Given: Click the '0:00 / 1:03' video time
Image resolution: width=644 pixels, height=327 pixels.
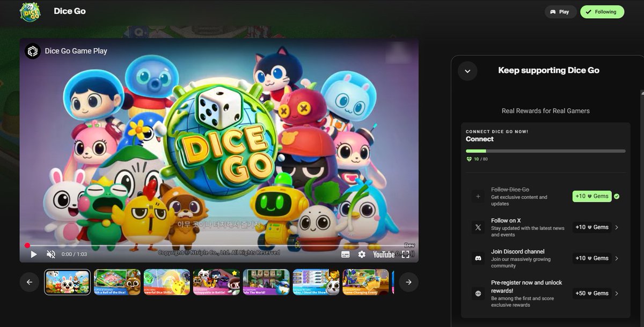Looking at the screenshot, I should point(74,254).
